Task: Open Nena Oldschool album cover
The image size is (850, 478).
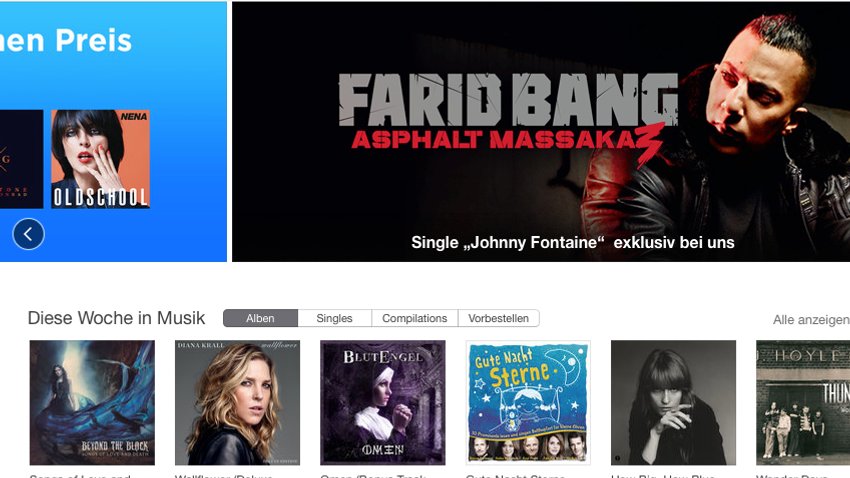Action: [x=100, y=159]
